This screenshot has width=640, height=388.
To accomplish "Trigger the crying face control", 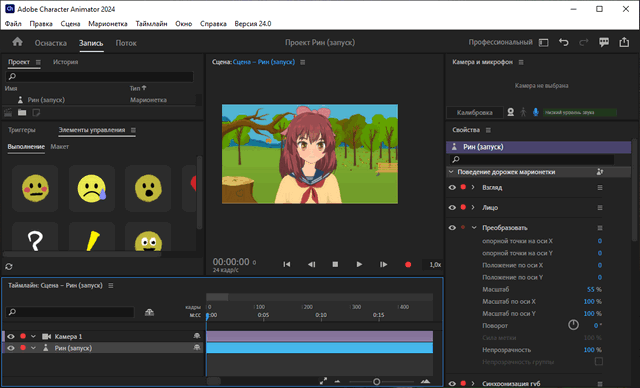I will [x=92, y=188].
